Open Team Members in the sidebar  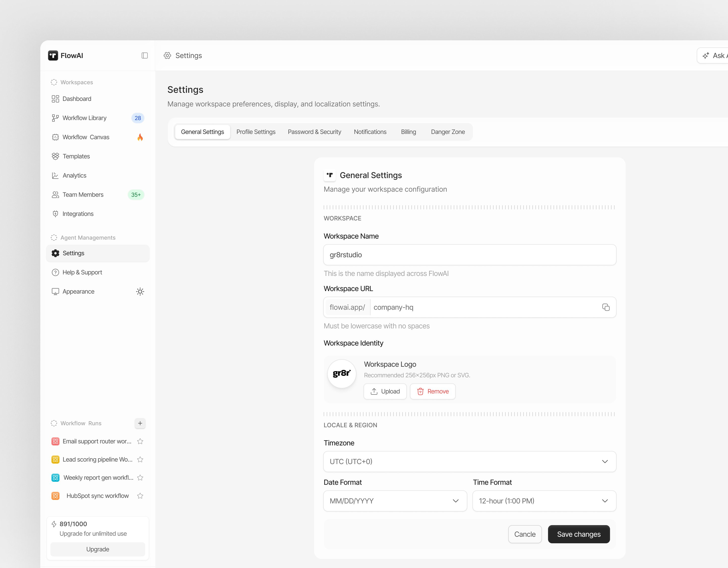click(x=98, y=194)
